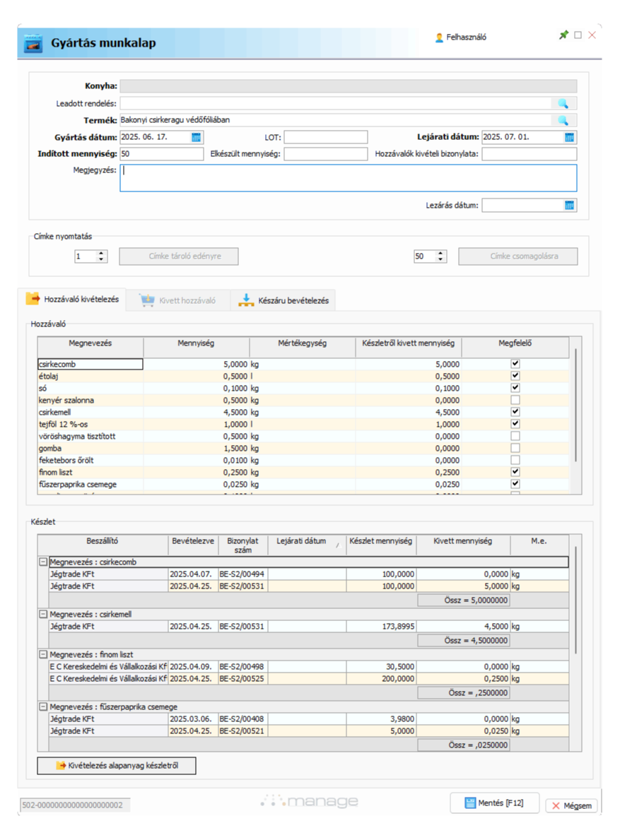This screenshot has height=840, width=620.
Task: Click the search icon next to Leadott rendelés
Action: (563, 104)
